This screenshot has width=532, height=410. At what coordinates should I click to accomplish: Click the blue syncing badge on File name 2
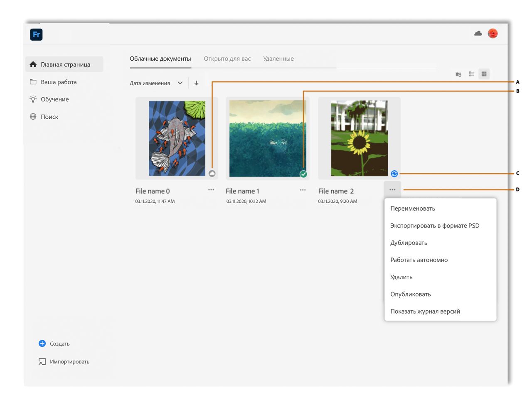pos(394,174)
